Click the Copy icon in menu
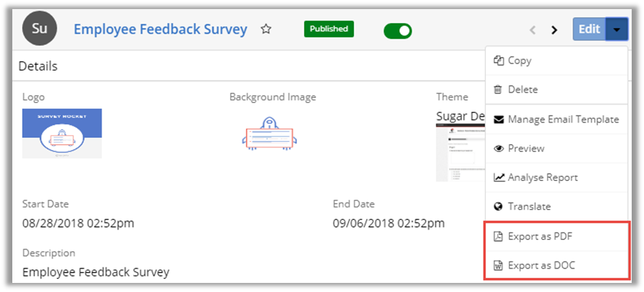Screen dimensions: 644x292 point(498,60)
